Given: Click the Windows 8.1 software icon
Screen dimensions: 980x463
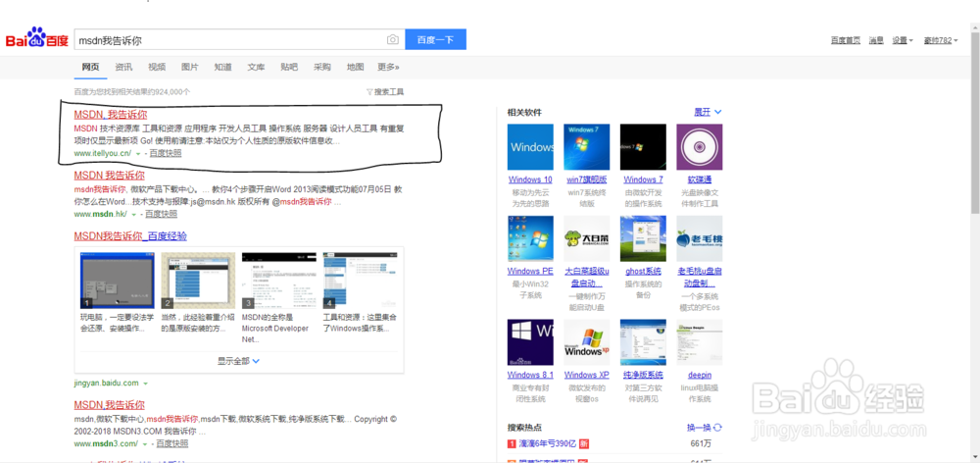Looking at the screenshot, I should pyautogui.click(x=530, y=342).
